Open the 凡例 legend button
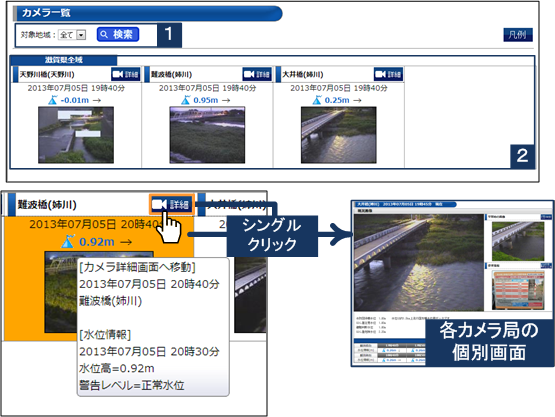The image size is (555, 417). (518, 35)
